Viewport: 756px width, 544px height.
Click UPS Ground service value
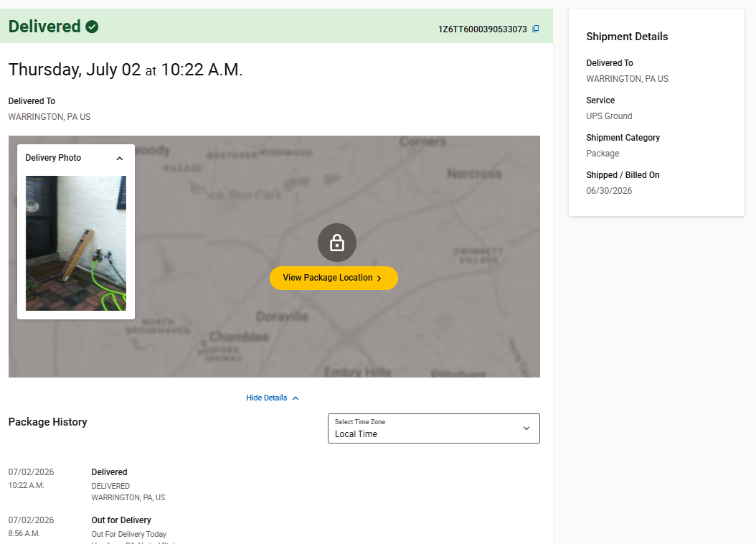click(609, 116)
